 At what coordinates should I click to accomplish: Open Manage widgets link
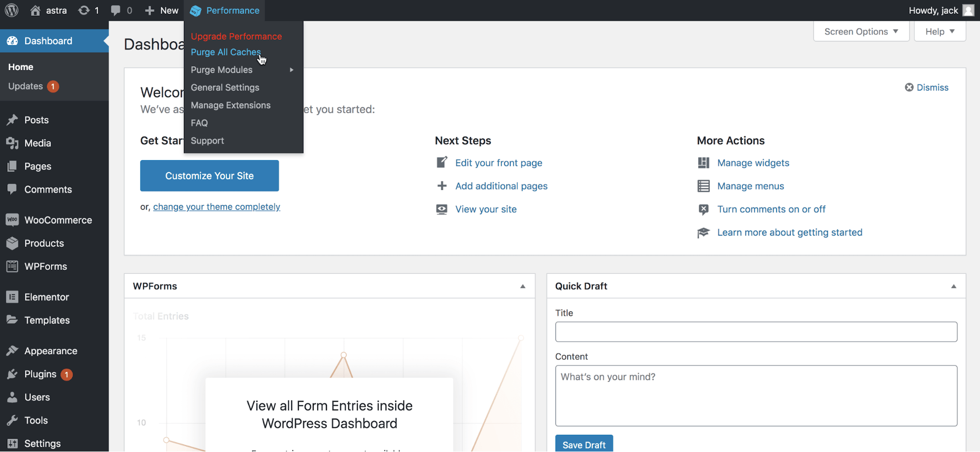pyautogui.click(x=753, y=162)
